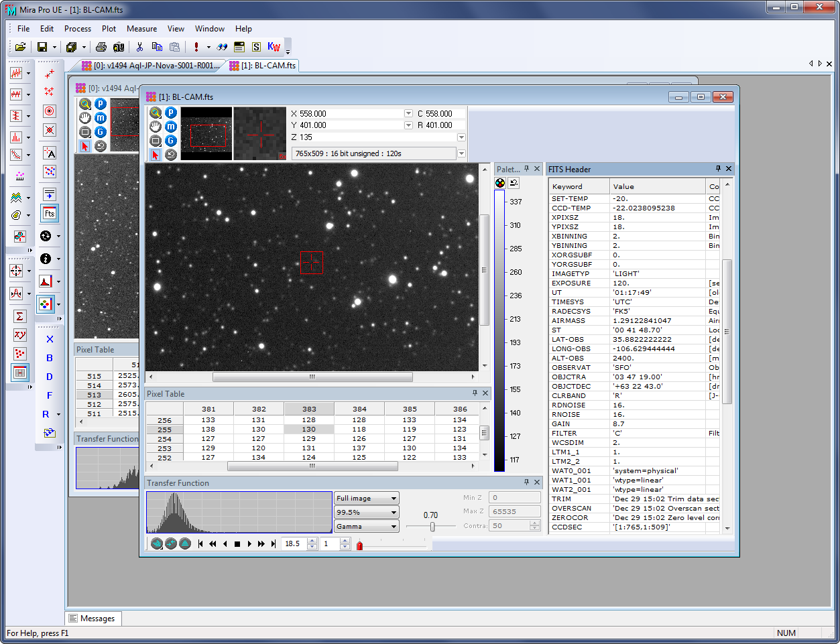Select the hand pan tool in BL-CAM window
The width and height of the screenshot is (840, 644).
(156, 127)
